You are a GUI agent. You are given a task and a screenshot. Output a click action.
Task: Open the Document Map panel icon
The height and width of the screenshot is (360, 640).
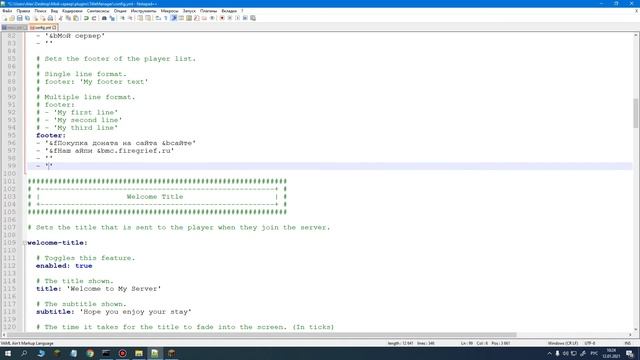click(189, 18)
